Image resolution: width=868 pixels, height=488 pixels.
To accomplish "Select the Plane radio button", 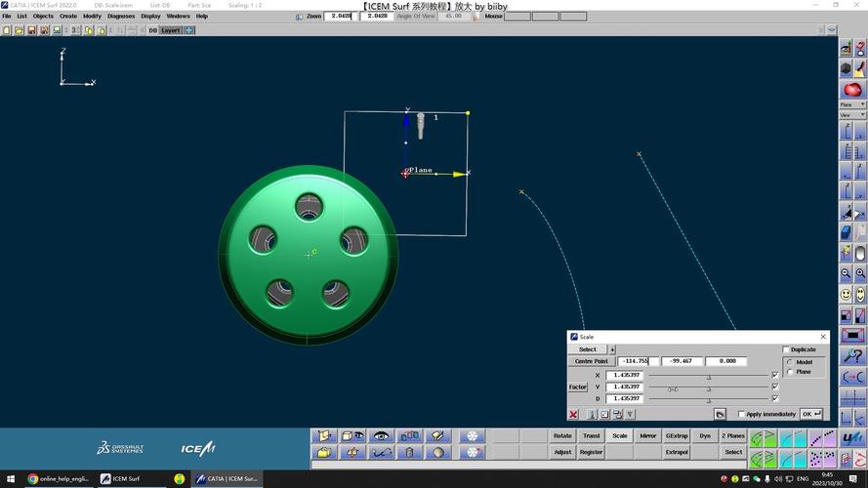I will (790, 372).
